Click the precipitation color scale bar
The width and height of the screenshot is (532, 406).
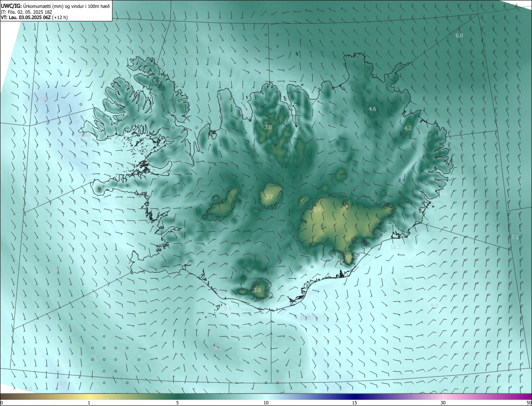click(x=266, y=396)
